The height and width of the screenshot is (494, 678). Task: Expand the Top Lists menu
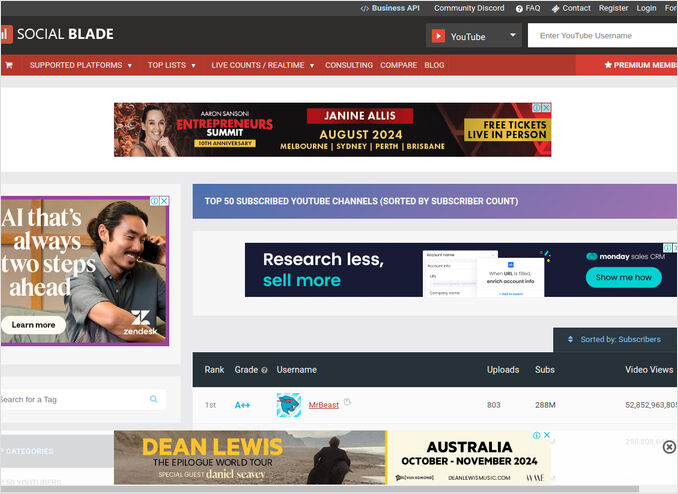click(x=174, y=65)
